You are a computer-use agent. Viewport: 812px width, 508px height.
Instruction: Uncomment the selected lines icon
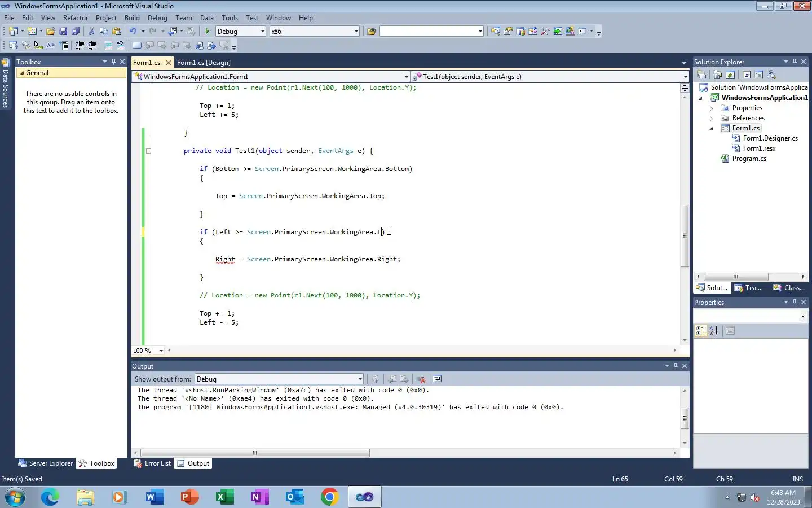coord(121,45)
